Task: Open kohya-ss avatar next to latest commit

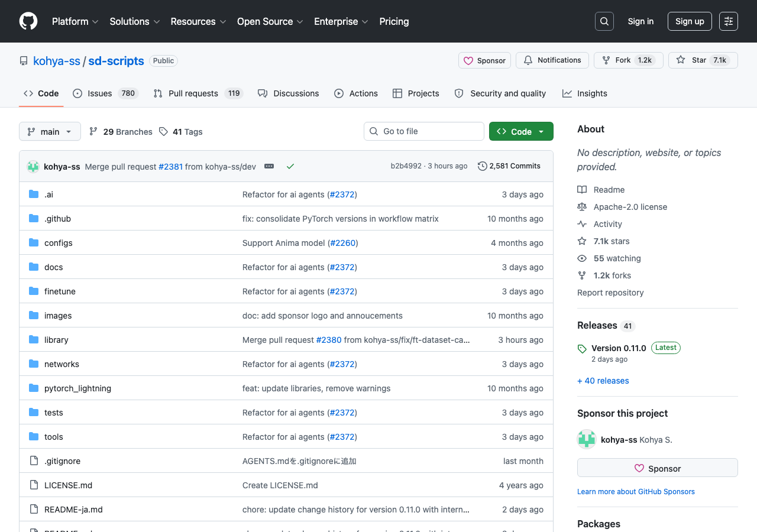Action: (33, 167)
